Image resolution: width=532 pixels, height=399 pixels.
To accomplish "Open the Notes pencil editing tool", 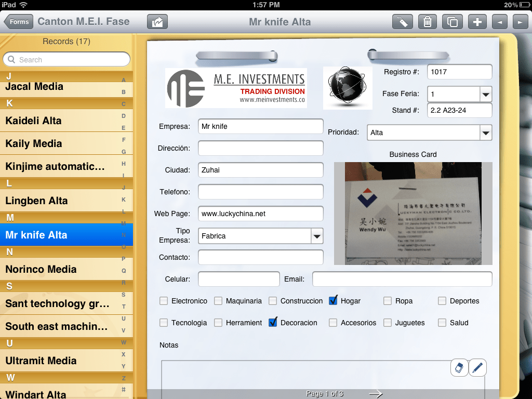I will 477,367.
